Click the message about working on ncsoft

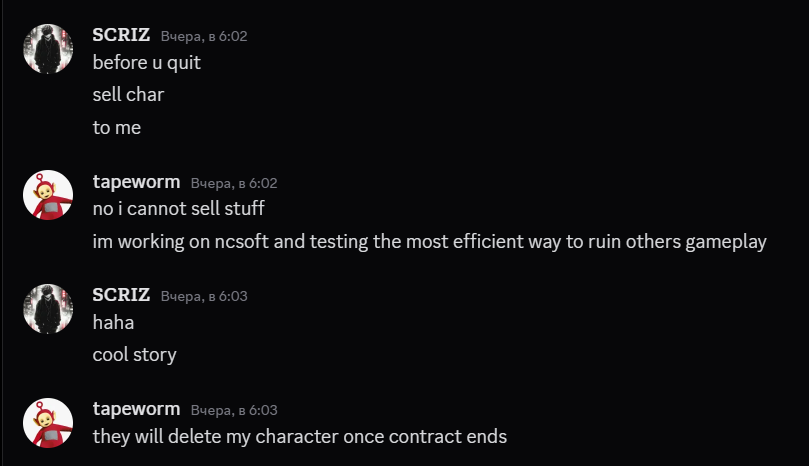point(429,242)
